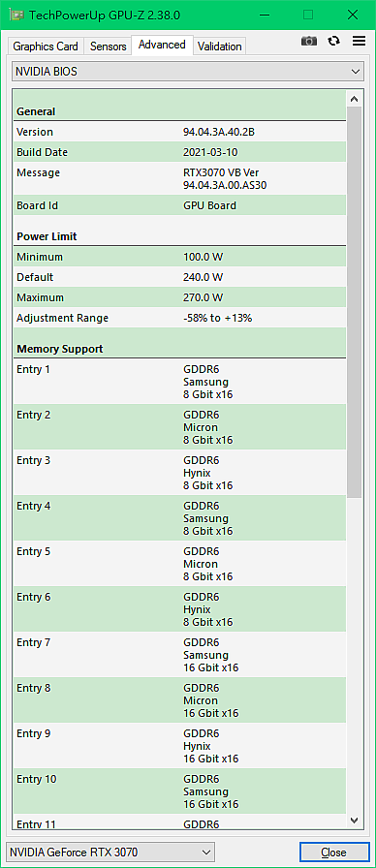Image resolution: width=376 pixels, height=868 pixels.
Task: Select the Adjustment Range row
Action: (180, 319)
